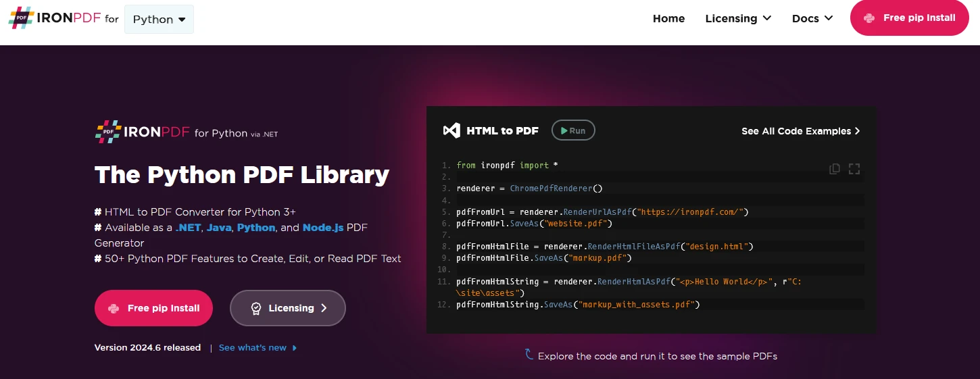Expand the Docs menu in navbar

coord(812,18)
